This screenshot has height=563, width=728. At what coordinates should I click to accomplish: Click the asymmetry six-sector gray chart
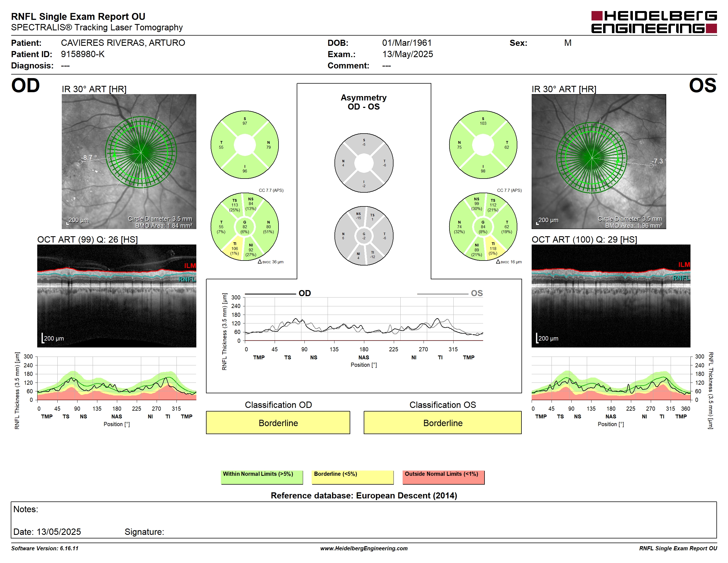(x=364, y=236)
